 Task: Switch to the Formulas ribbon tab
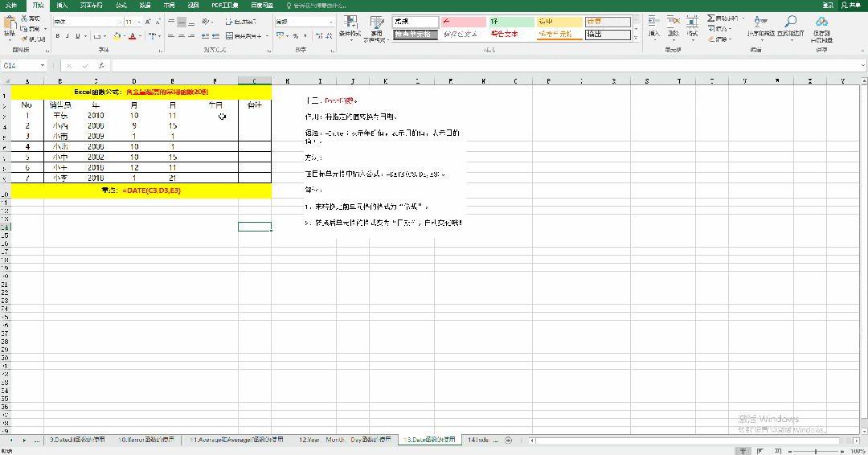point(121,5)
